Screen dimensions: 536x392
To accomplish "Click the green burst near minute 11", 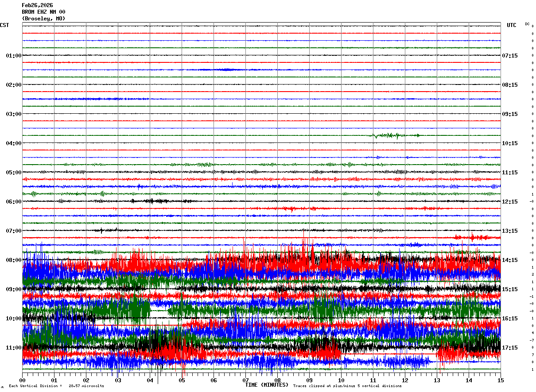I will pos(389,135).
